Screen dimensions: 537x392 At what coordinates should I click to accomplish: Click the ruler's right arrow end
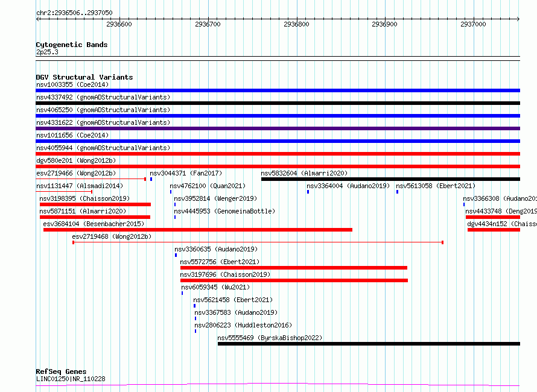click(518, 19)
